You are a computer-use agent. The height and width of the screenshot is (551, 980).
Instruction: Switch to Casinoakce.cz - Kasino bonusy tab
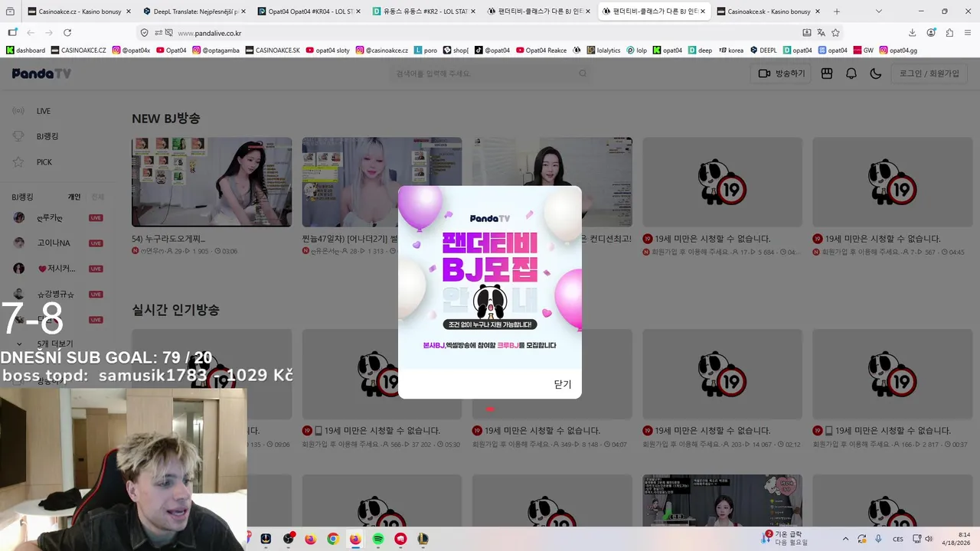[x=80, y=11]
